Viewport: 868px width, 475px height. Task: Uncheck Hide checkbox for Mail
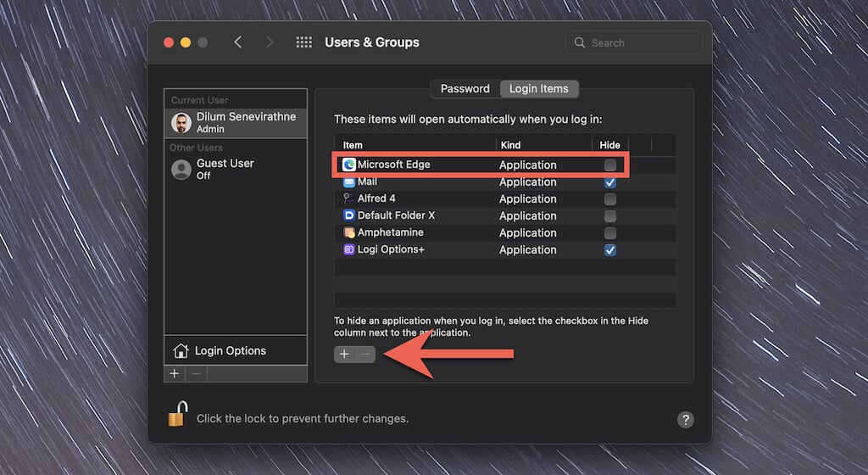[610, 182]
